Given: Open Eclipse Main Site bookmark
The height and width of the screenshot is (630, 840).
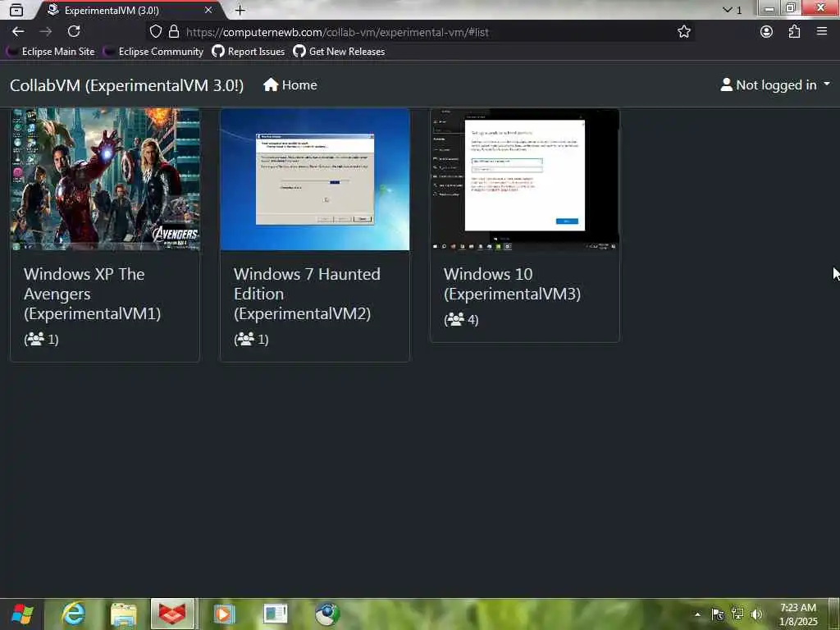Looking at the screenshot, I should [x=50, y=52].
